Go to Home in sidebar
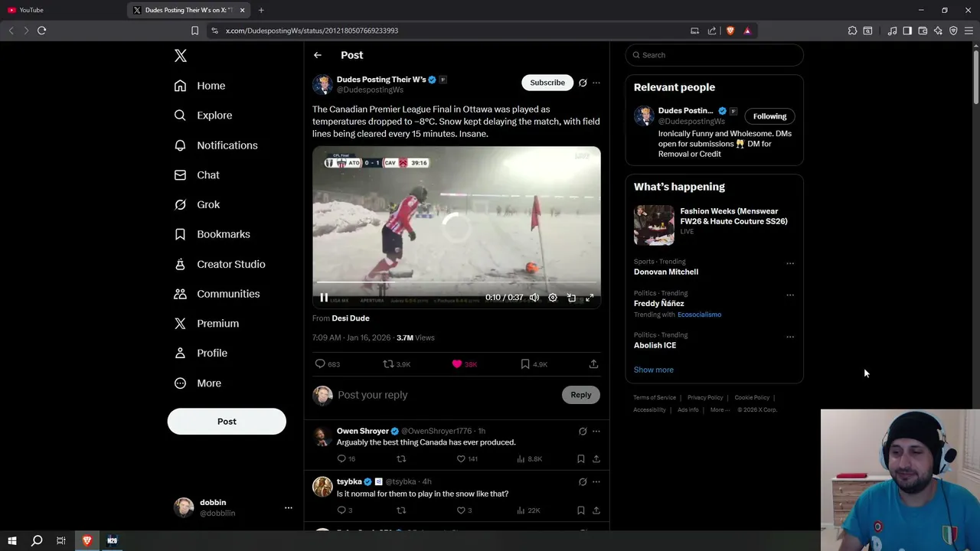 click(x=199, y=86)
